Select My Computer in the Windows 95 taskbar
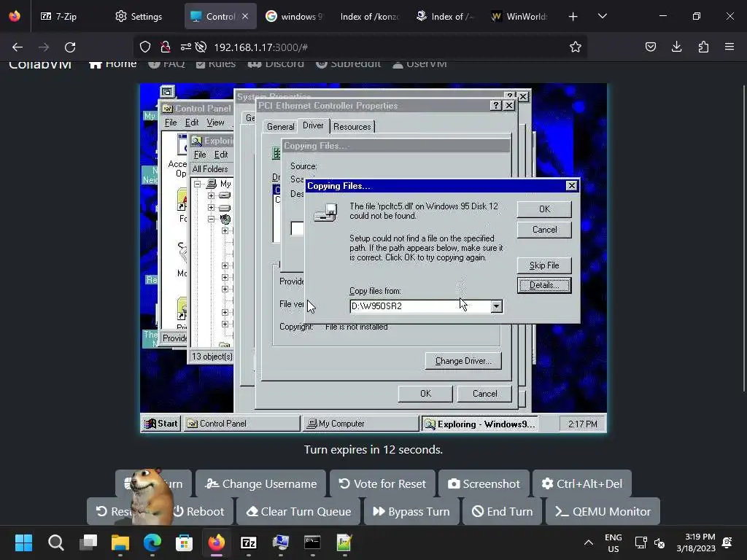This screenshot has width=747, height=560. click(x=360, y=424)
